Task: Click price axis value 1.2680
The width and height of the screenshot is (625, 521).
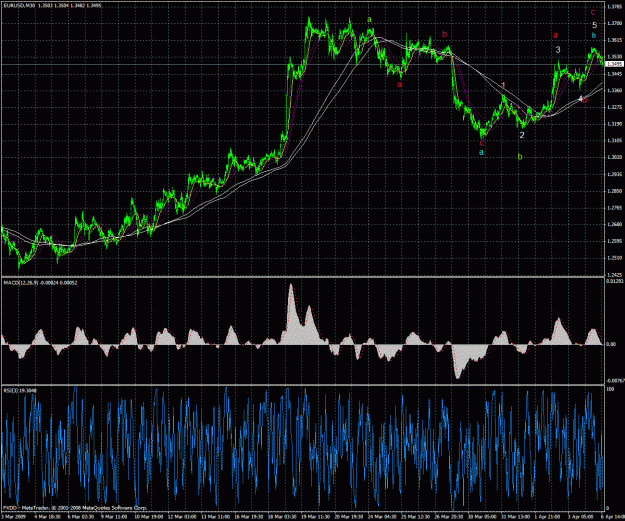Action: 614,224
